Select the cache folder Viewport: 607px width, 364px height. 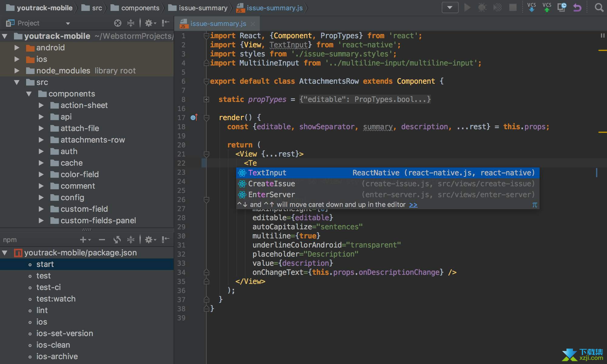(87, 163)
